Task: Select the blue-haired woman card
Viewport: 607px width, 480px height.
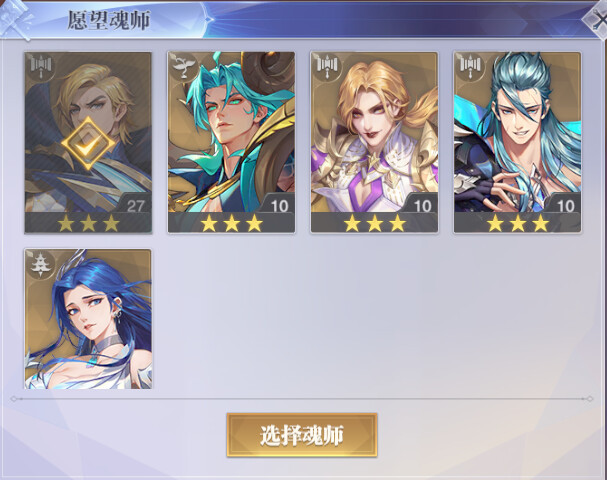Action: (88, 319)
